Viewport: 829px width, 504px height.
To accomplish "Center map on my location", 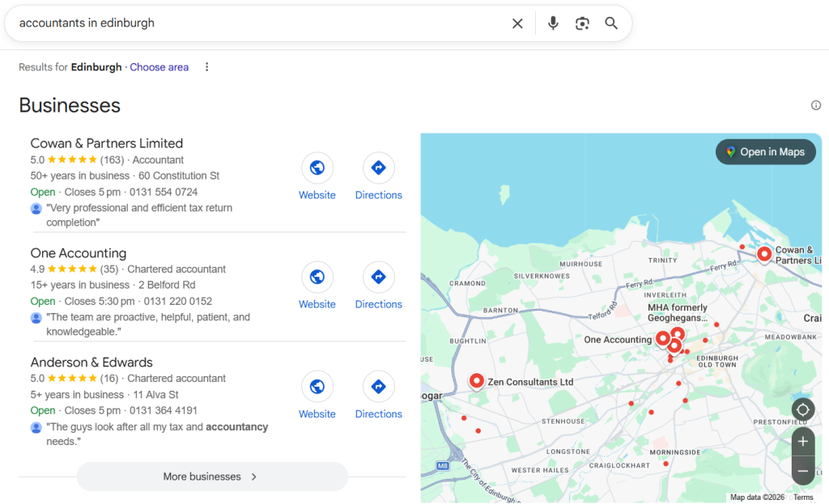I will pyautogui.click(x=802, y=409).
